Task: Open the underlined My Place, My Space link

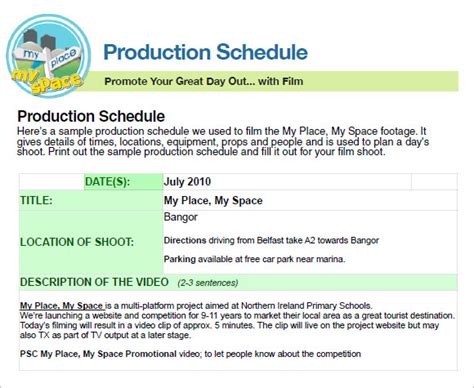Action: (x=61, y=306)
